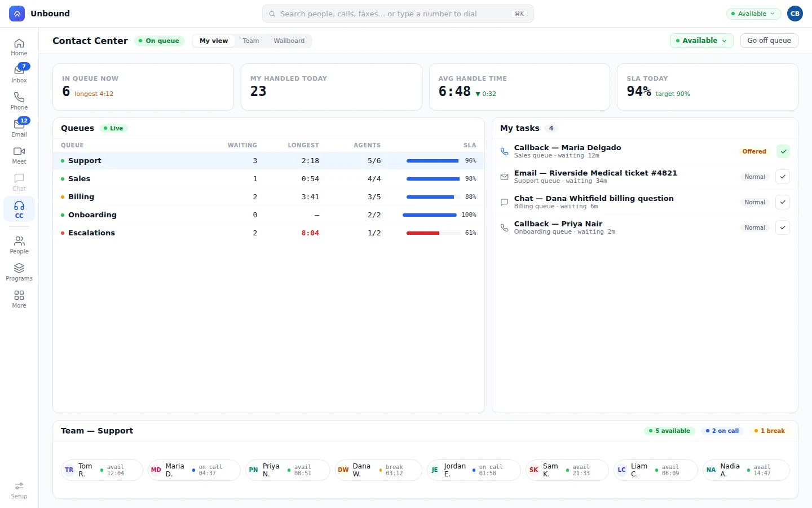Open the Setup sliders icon
Image resolution: width=812 pixels, height=508 pixels.
[x=19, y=490]
